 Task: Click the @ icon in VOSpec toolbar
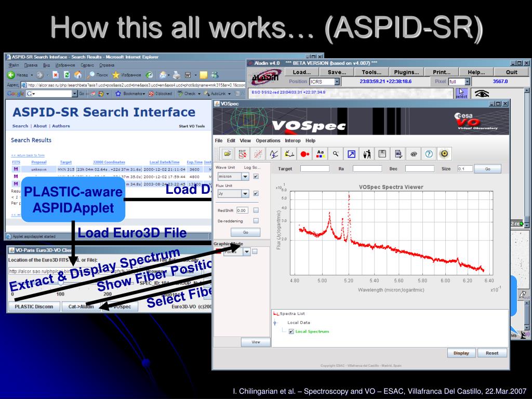pos(413,154)
